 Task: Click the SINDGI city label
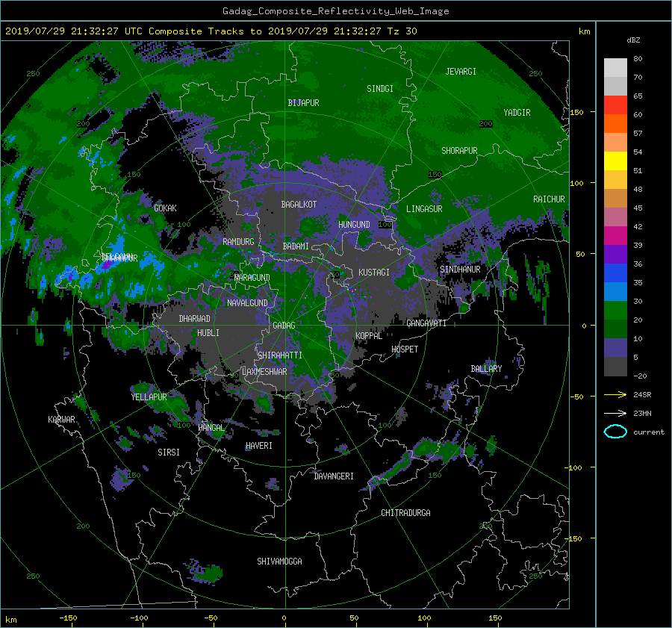380,89
